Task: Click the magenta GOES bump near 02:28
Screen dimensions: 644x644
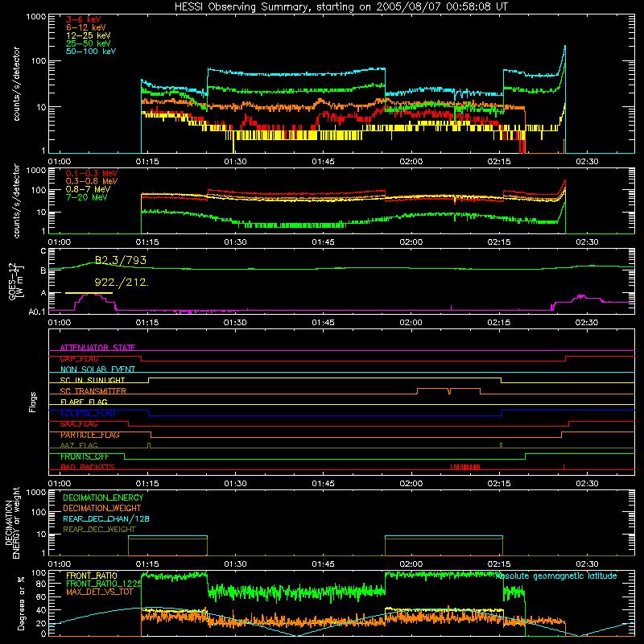Action: point(580,297)
